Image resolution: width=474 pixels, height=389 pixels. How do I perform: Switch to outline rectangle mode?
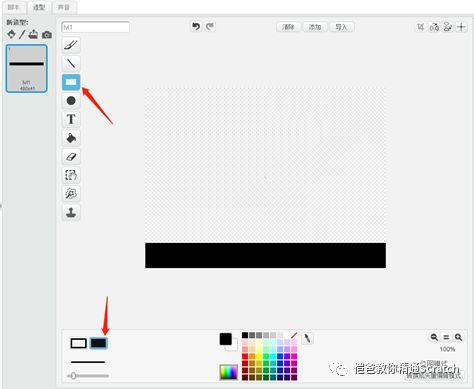coord(79,343)
